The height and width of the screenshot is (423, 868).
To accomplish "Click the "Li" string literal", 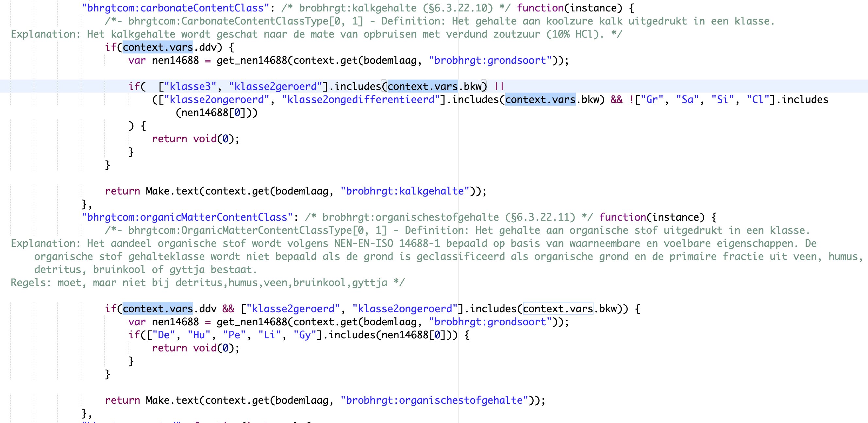I will [x=270, y=335].
